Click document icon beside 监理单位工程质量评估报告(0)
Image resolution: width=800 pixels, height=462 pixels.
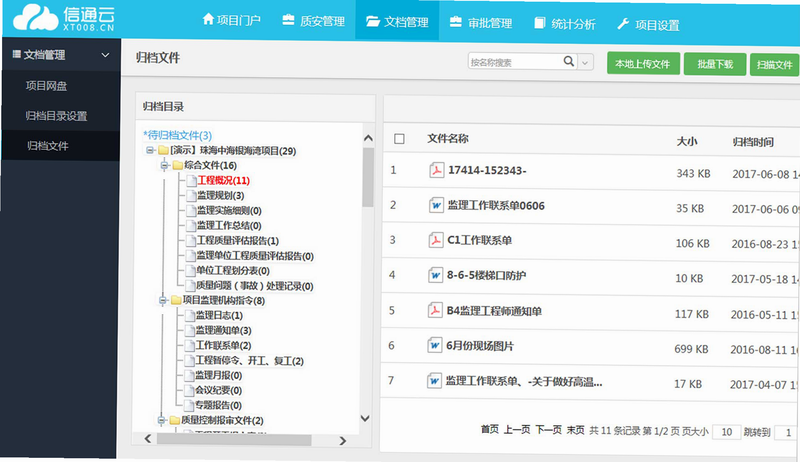[191, 255]
